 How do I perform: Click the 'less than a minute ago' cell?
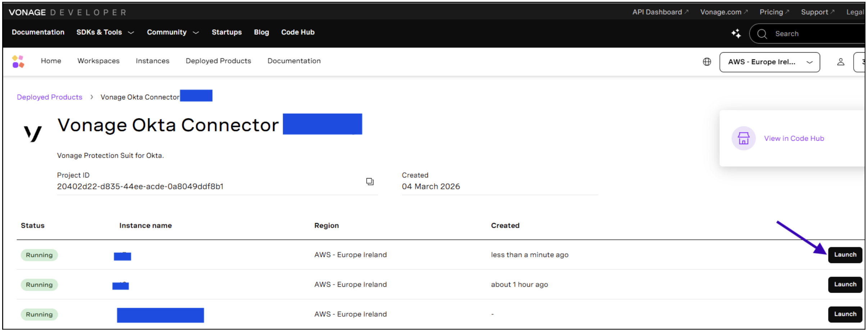(530, 255)
